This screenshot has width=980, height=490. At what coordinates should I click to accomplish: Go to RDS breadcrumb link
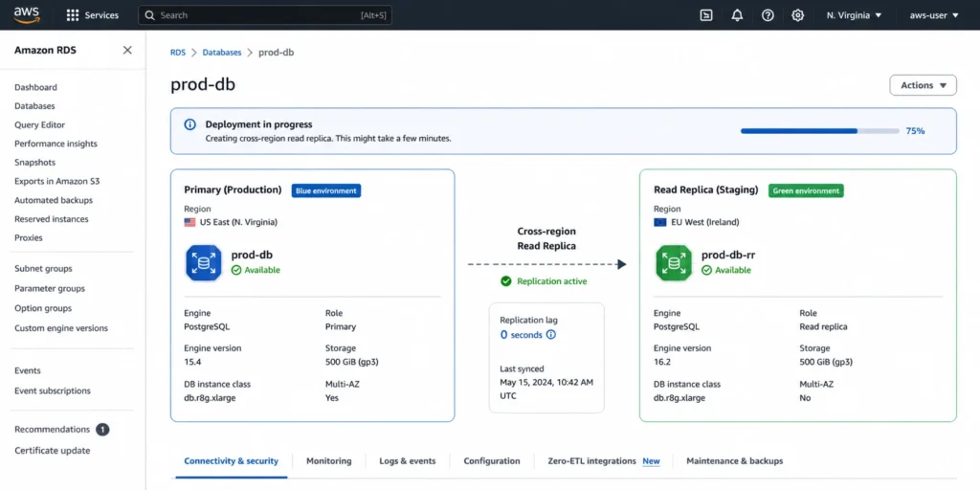[178, 53]
